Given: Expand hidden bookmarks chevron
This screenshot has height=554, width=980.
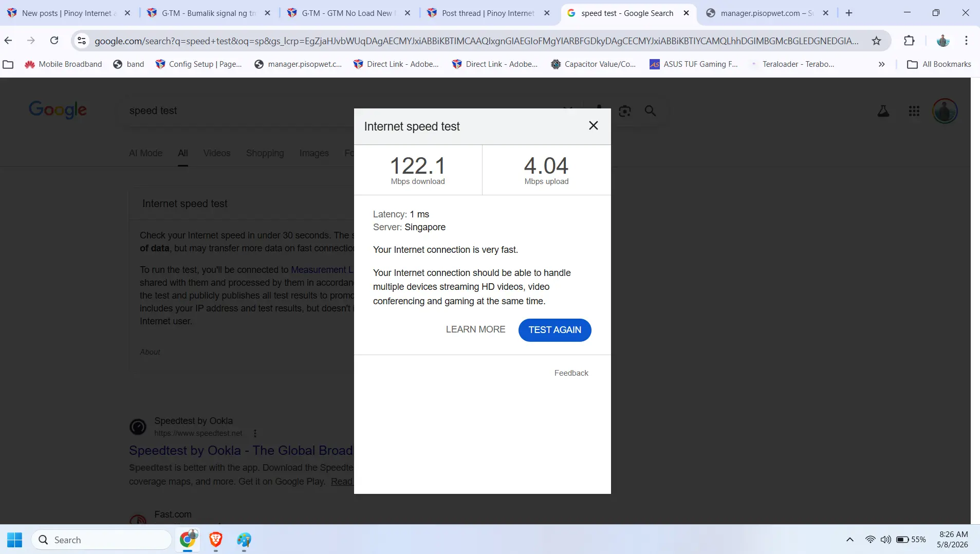Looking at the screenshot, I should [881, 64].
